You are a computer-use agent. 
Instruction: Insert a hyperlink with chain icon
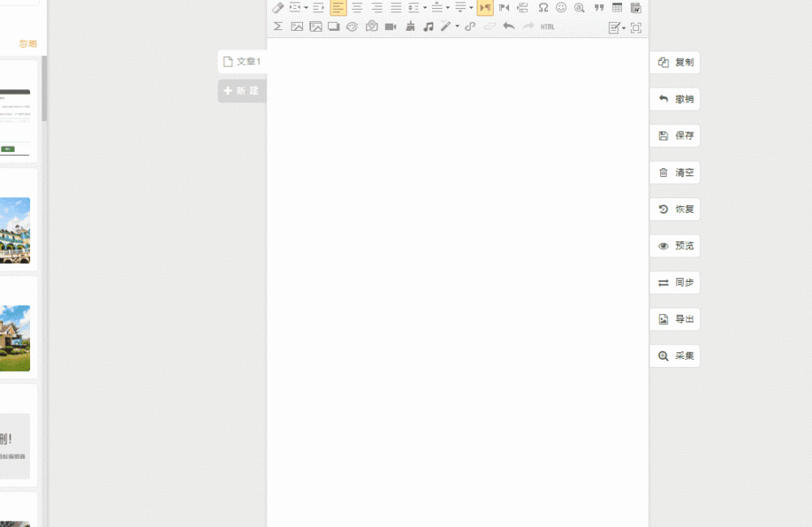[x=470, y=27]
